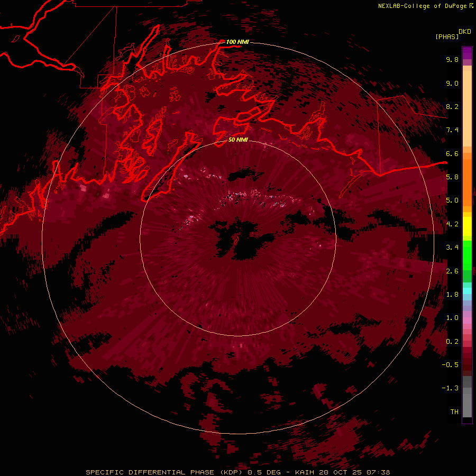This screenshot has height=476, width=476.
Task: Click the 6.6 scale value
Action: point(452,153)
